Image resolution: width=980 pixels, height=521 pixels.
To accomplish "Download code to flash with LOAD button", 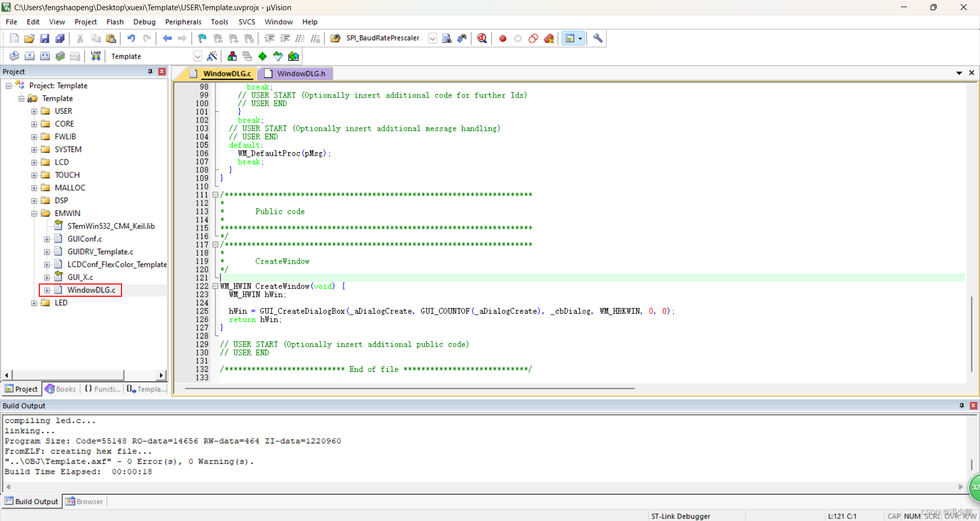I will pyautogui.click(x=95, y=56).
